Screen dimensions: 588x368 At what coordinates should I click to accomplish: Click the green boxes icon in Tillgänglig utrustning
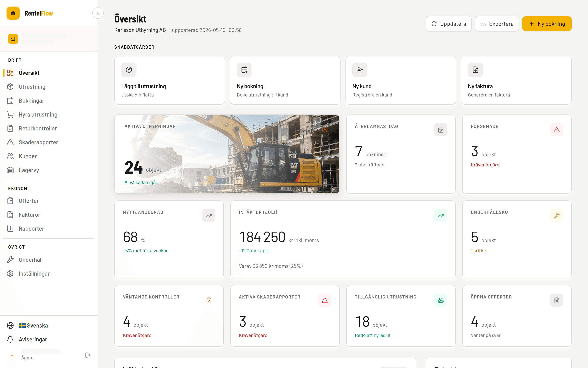[441, 300]
